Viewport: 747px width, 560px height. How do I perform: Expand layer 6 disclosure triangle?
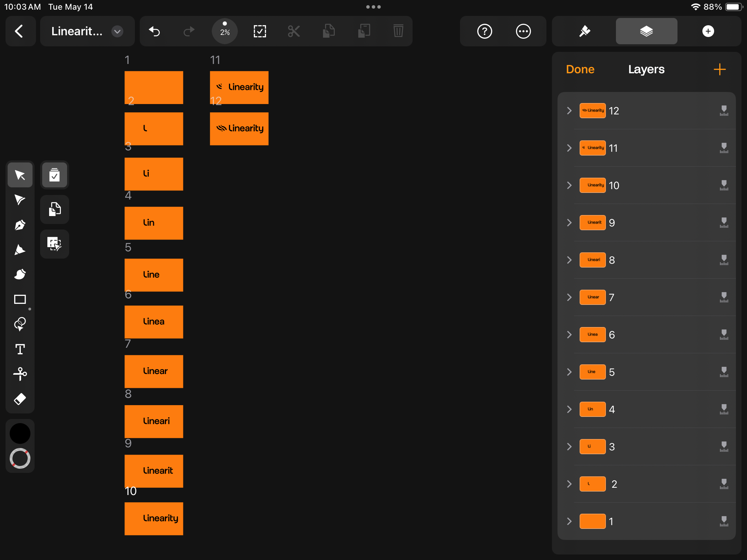click(568, 334)
